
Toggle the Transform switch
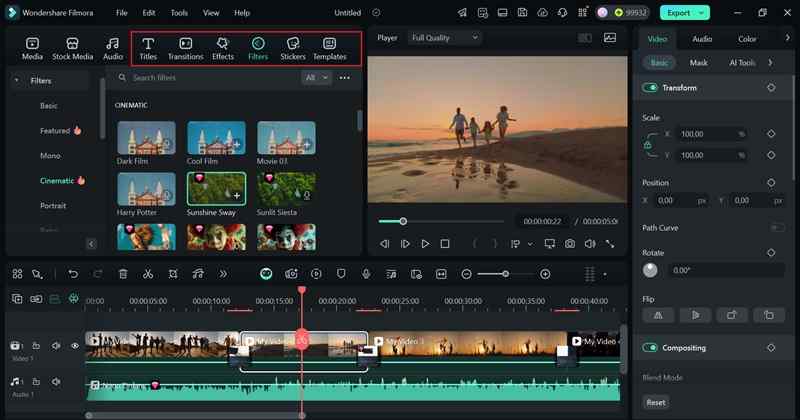click(x=650, y=88)
